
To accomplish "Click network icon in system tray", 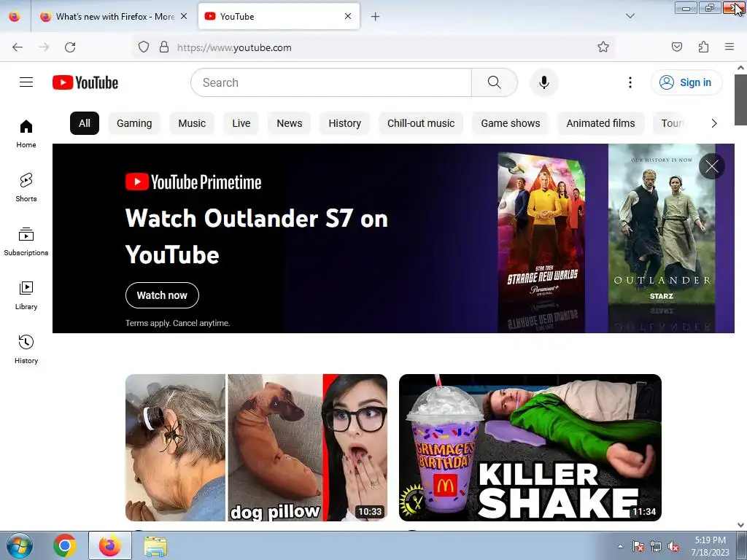I will 656,547.
